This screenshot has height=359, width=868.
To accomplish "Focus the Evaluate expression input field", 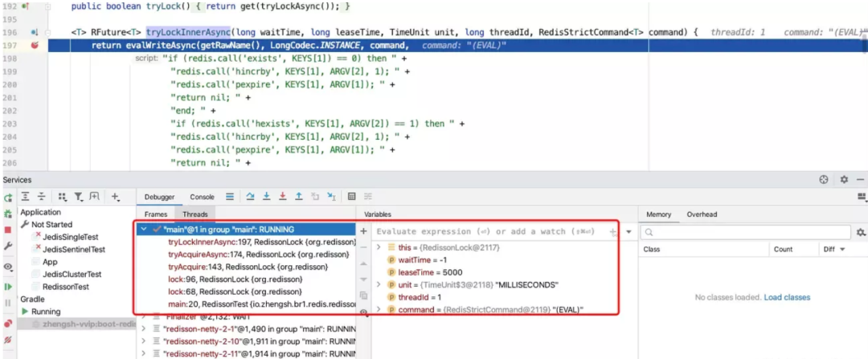I will 490,231.
